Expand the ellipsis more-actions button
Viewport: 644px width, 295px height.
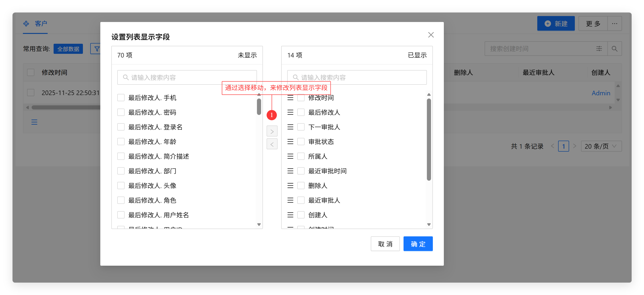pos(614,24)
